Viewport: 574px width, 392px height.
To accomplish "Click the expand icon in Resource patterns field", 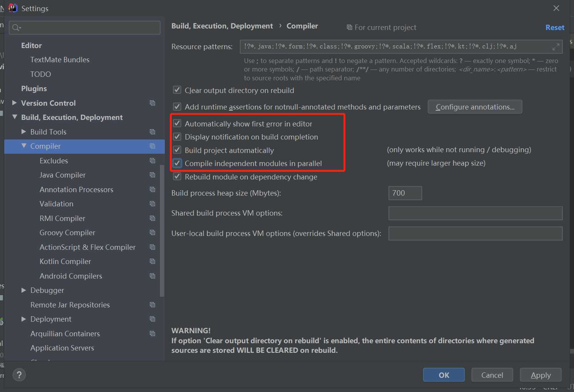I will (x=556, y=47).
